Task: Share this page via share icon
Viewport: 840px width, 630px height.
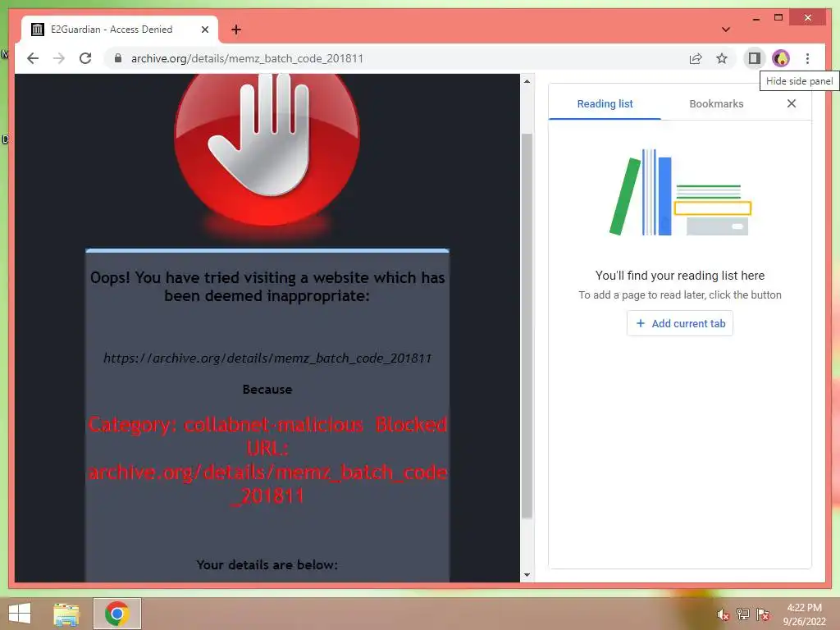Action: coord(696,58)
